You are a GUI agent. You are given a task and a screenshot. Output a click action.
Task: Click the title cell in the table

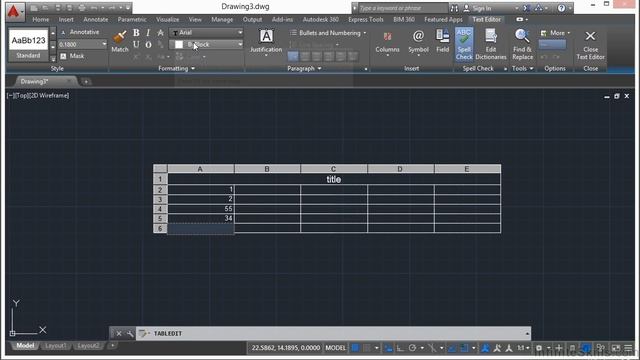334,179
